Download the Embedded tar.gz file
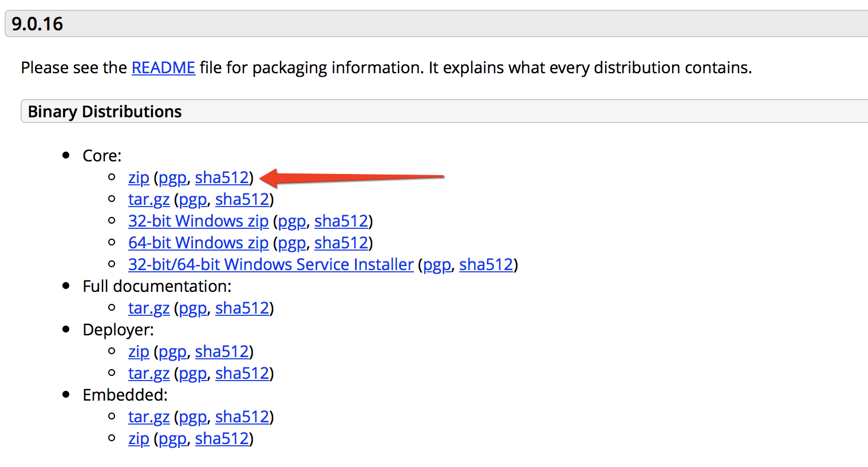The height and width of the screenshot is (467, 868). coord(149,417)
